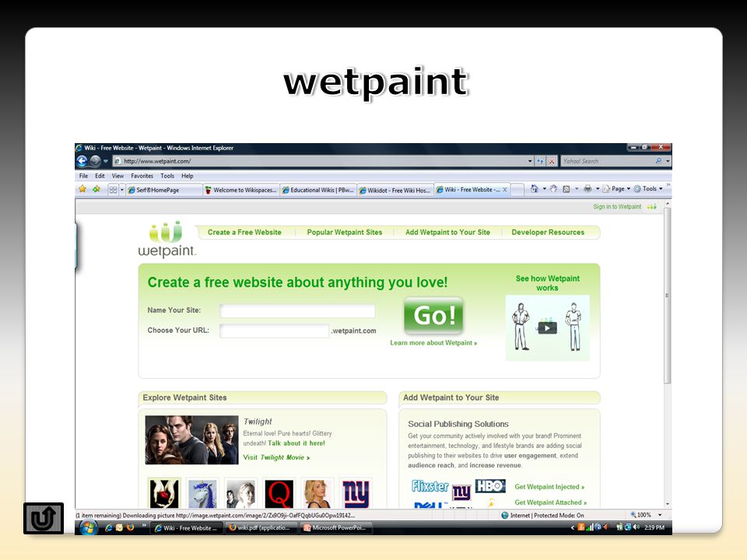Click the search magnifier icon

click(658, 161)
